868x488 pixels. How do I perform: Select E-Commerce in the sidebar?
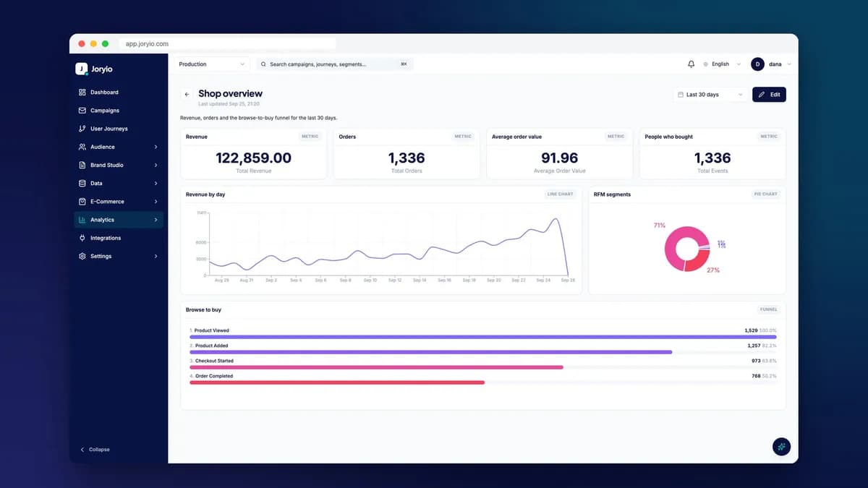pyautogui.click(x=119, y=202)
